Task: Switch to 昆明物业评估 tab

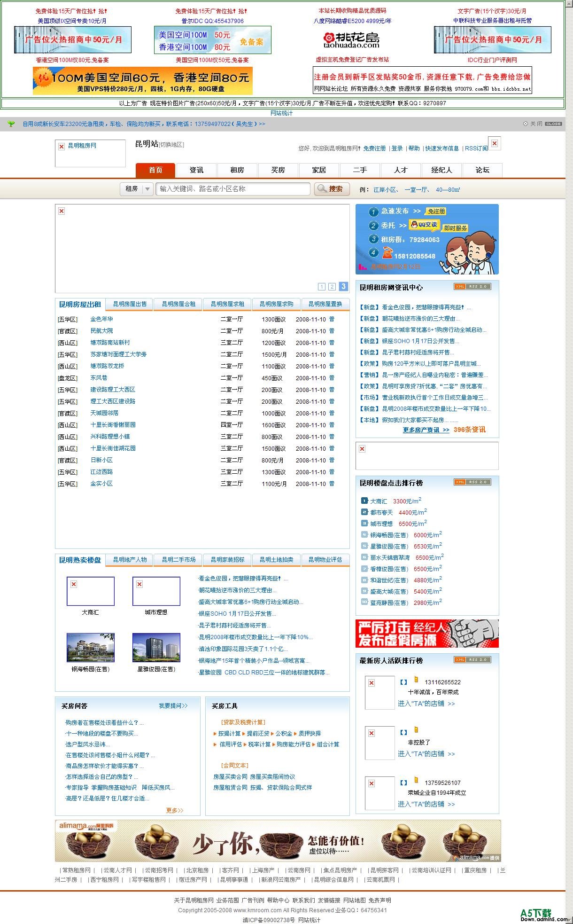Action: pos(325,560)
